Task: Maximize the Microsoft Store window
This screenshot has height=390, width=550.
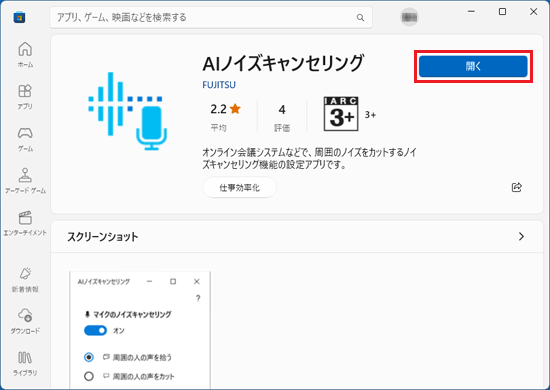Action: 502,12
